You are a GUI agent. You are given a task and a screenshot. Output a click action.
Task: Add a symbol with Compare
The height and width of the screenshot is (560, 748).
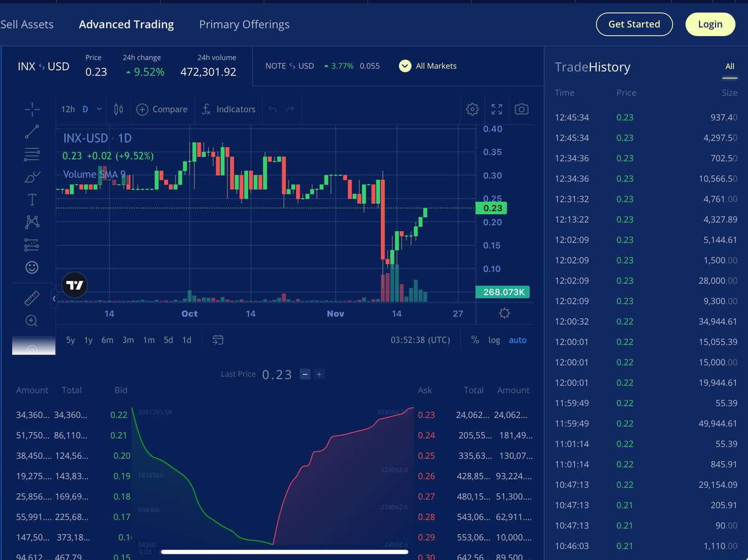click(x=162, y=109)
